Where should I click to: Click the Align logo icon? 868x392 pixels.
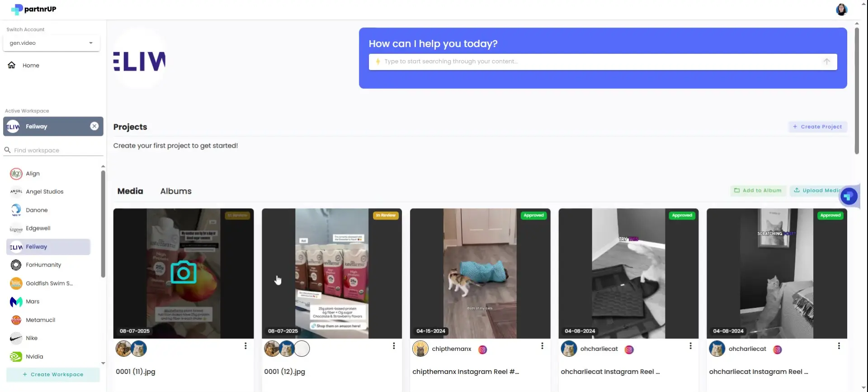click(x=16, y=174)
